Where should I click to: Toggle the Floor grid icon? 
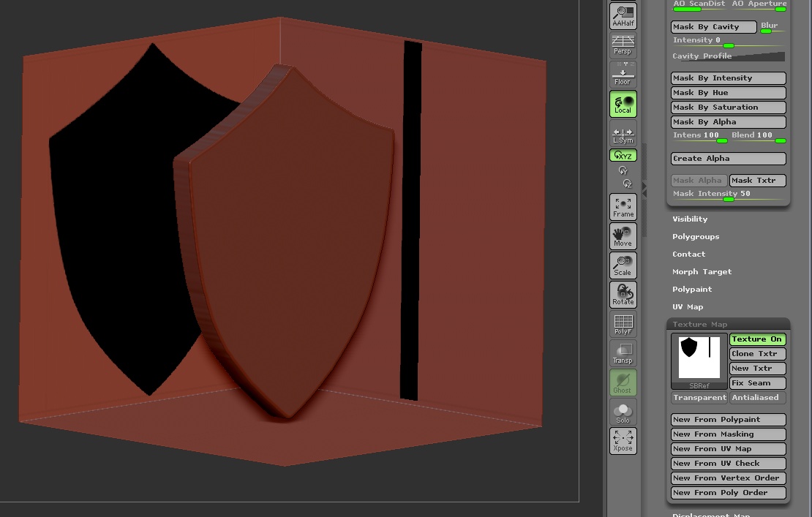point(623,74)
